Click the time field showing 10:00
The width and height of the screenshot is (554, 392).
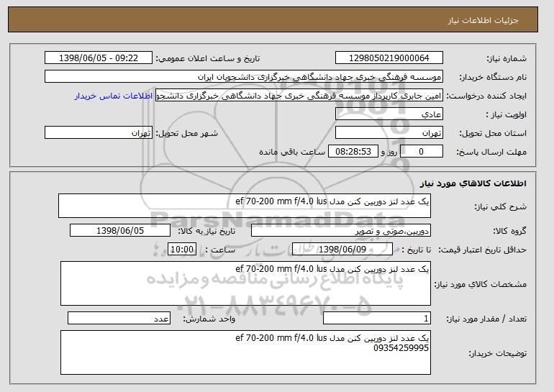point(182,250)
